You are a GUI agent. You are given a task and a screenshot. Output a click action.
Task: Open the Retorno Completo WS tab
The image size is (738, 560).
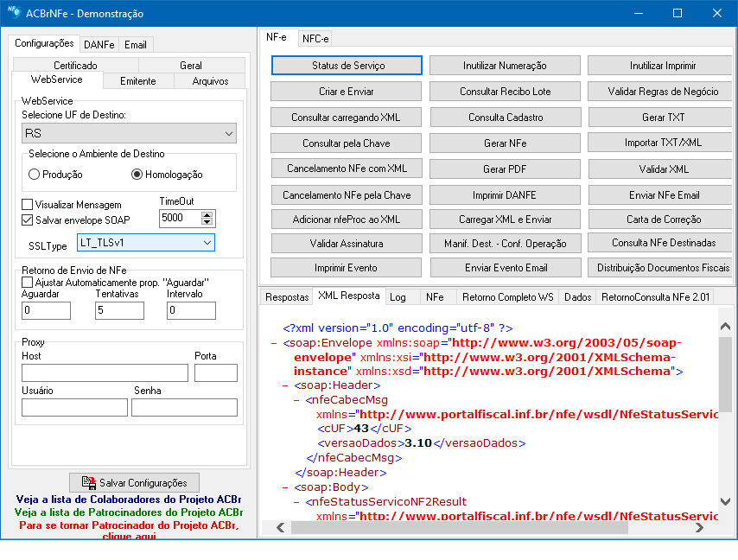(508, 297)
